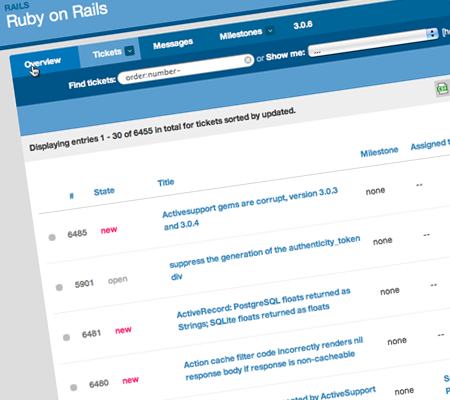Sort tickets by the State column

click(104, 192)
